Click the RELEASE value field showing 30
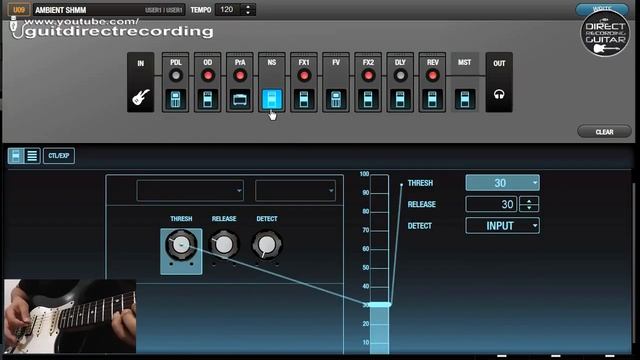Image resolution: width=640 pixels, height=360 pixels. pos(491,204)
